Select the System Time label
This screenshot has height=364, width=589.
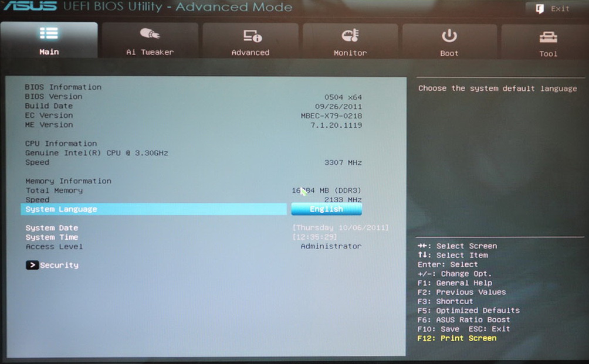(x=52, y=237)
